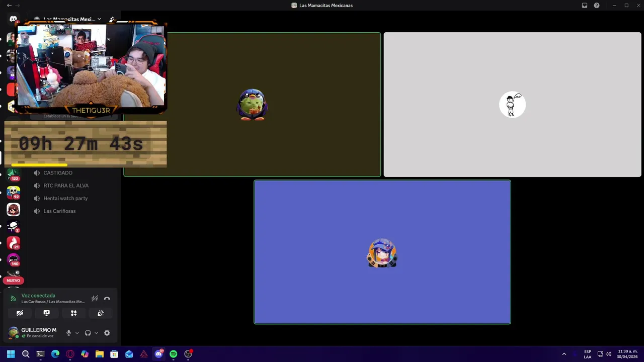Click the 09h 27m 43s countdown timer
Screen dimensions: 644x362
[80, 144]
